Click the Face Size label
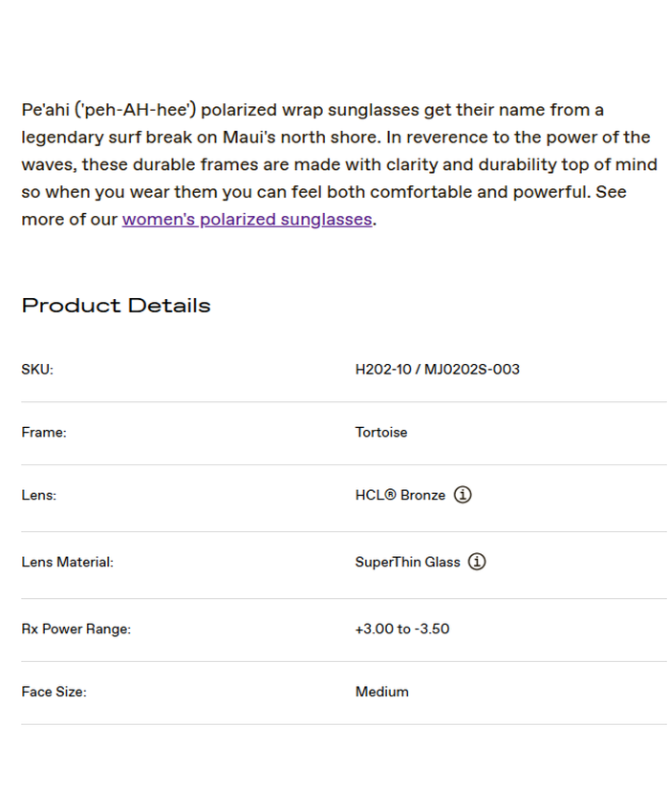 click(x=54, y=692)
